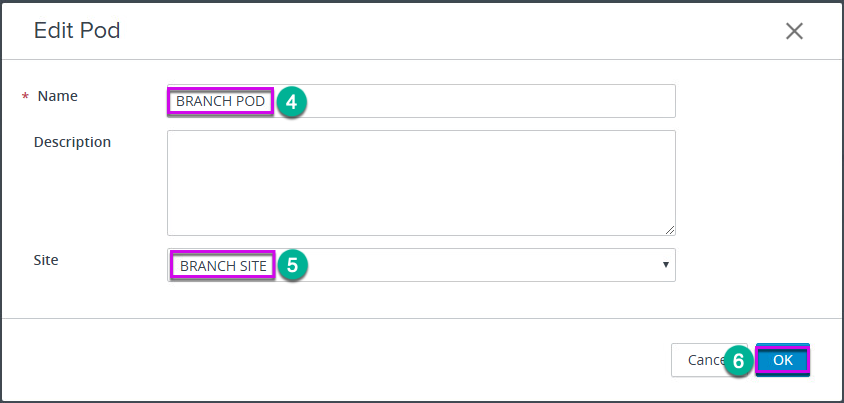Click the numbered step 4 badge

pos(292,102)
